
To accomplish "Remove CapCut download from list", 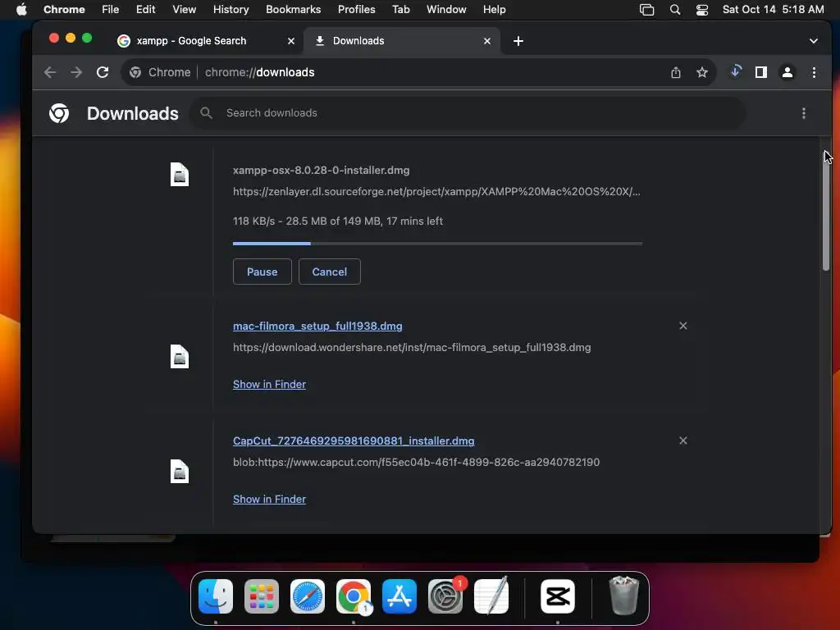I will click(x=683, y=441).
